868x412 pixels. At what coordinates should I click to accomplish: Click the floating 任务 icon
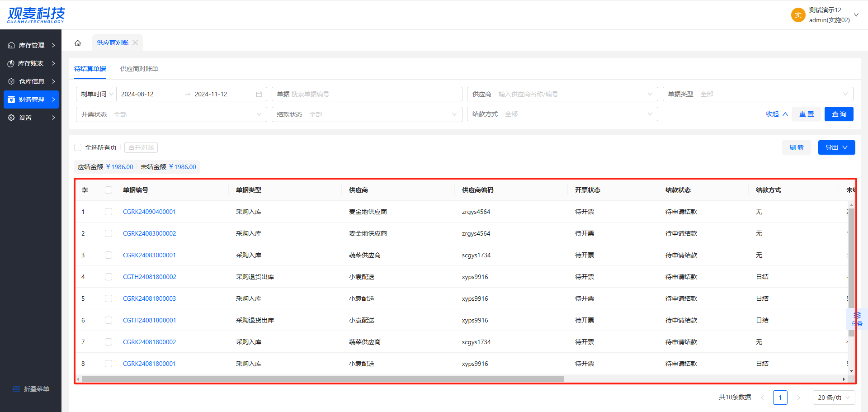click(857, 319)
